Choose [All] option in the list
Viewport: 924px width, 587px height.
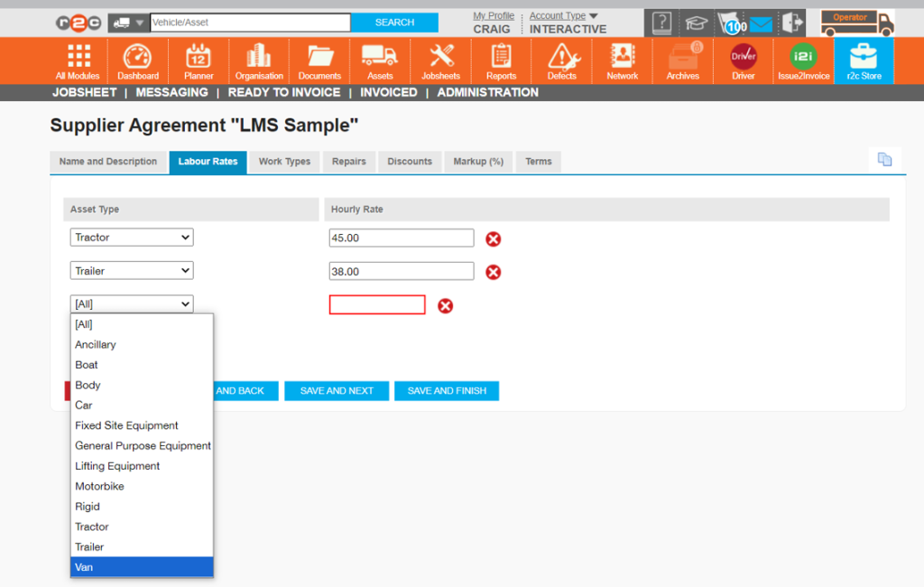point(142,324)
